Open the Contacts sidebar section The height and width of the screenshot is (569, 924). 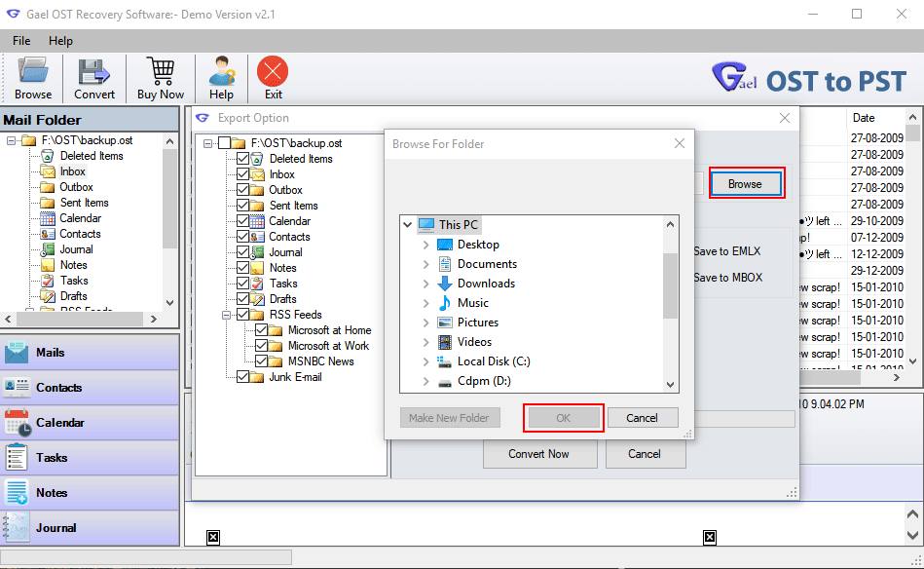click(91, 388)
